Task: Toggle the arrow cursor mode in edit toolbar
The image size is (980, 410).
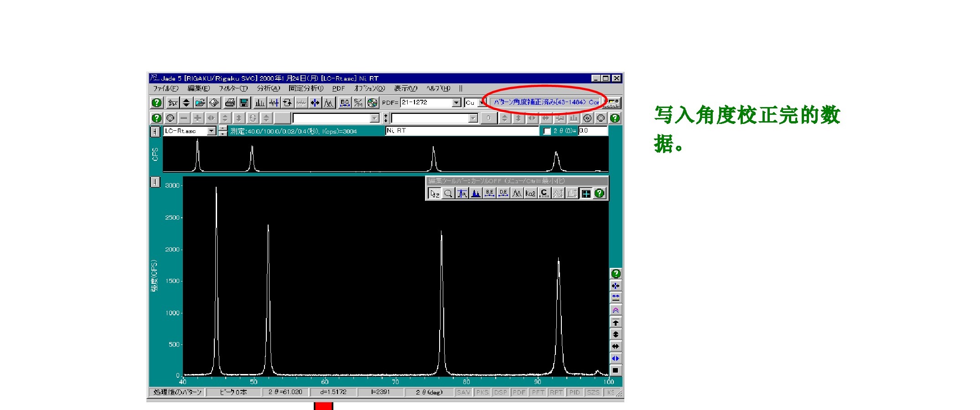Action: point(434,194)
